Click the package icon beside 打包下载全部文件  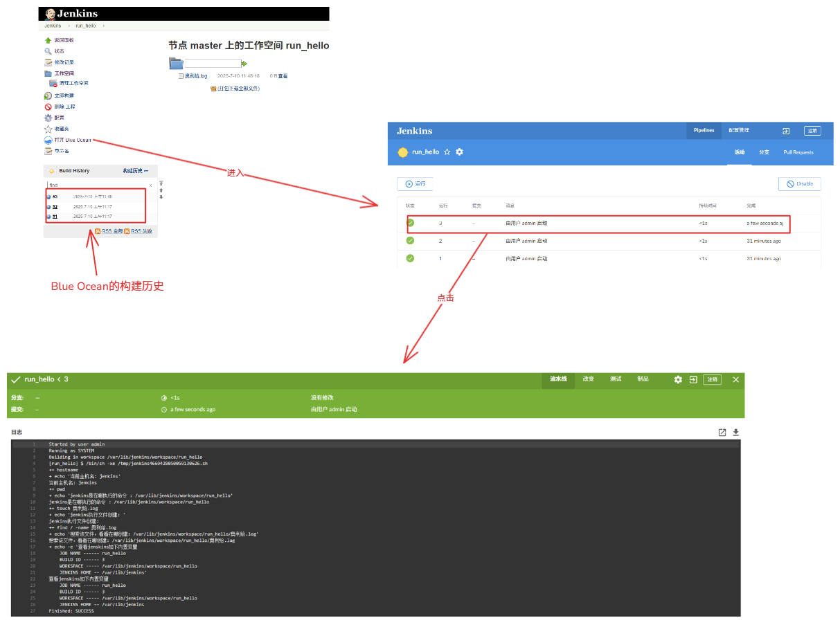point(213,89)
